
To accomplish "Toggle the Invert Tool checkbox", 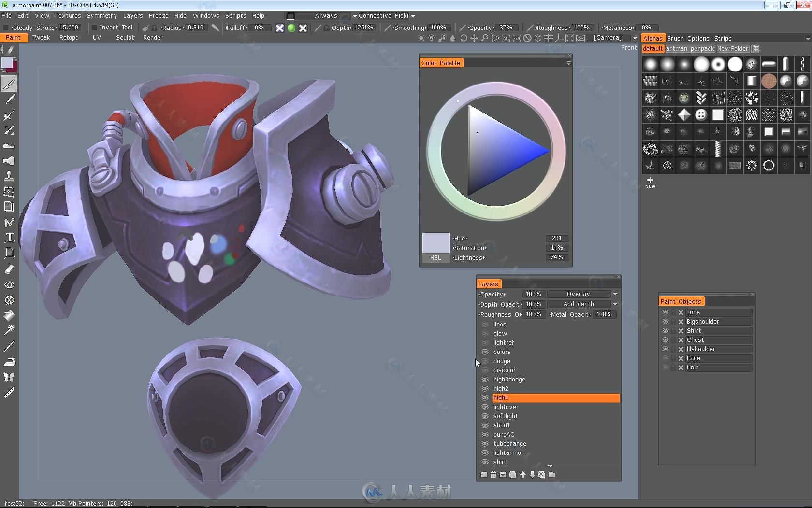I will coord(94,28).
